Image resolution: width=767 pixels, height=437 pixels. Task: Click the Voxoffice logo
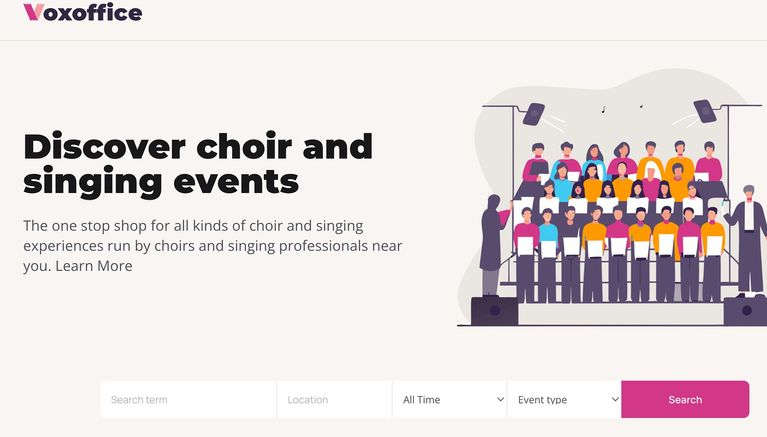(x=83, y=13)
